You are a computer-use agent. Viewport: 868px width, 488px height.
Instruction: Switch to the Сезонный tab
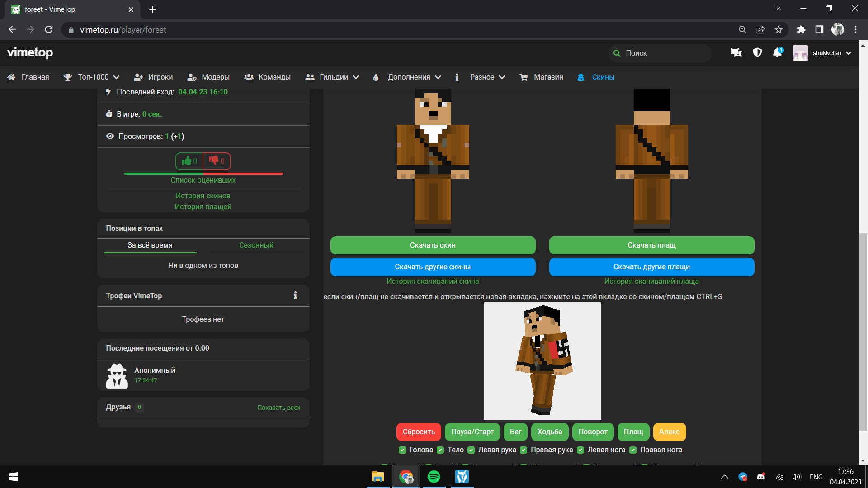click(256, 245)
